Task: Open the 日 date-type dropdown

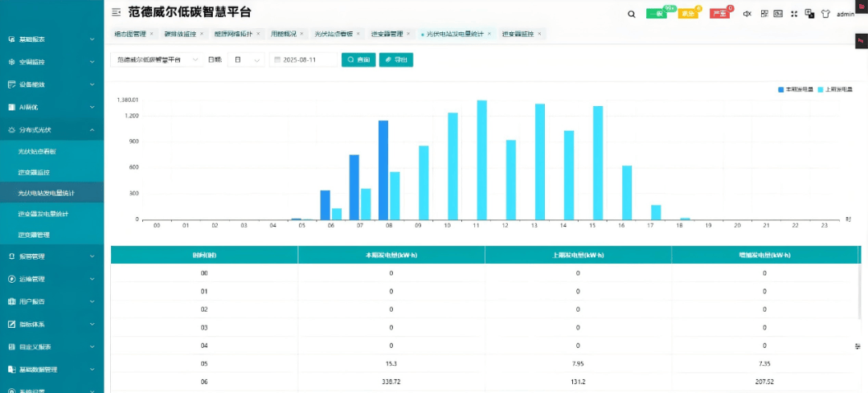Action: click(x=247, y=59)
